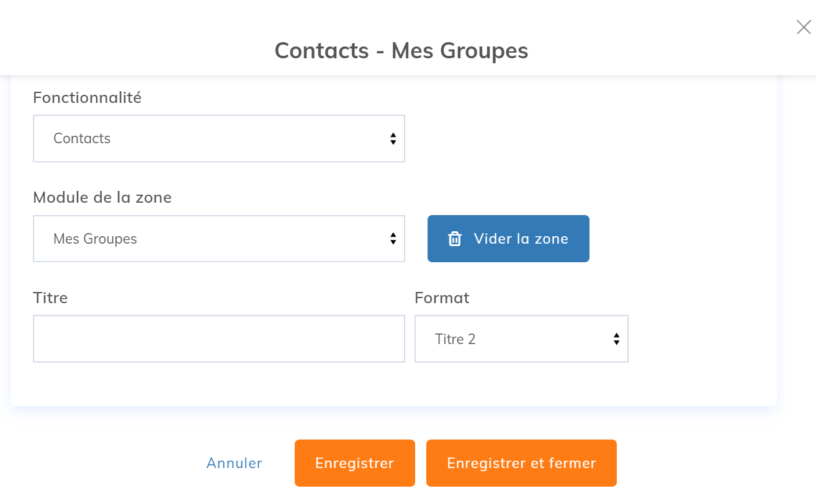Focus the empty Titre text field

click(x=218, y=339)
